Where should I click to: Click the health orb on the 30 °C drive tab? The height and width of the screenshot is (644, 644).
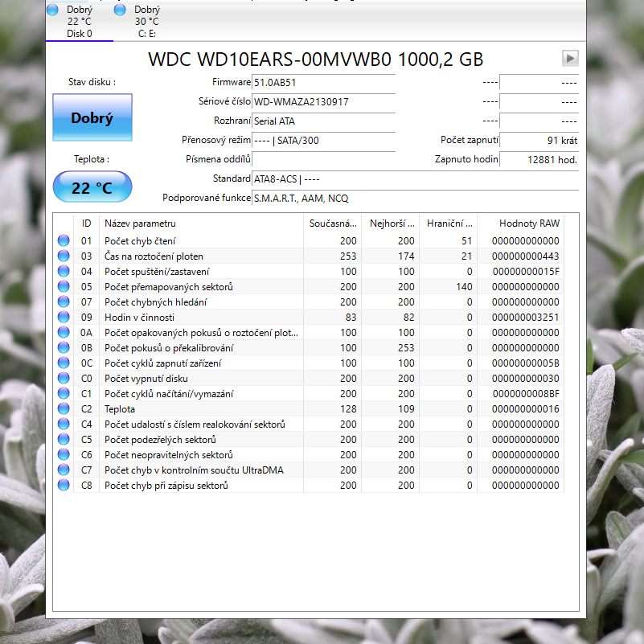click(x=120, y=9)
